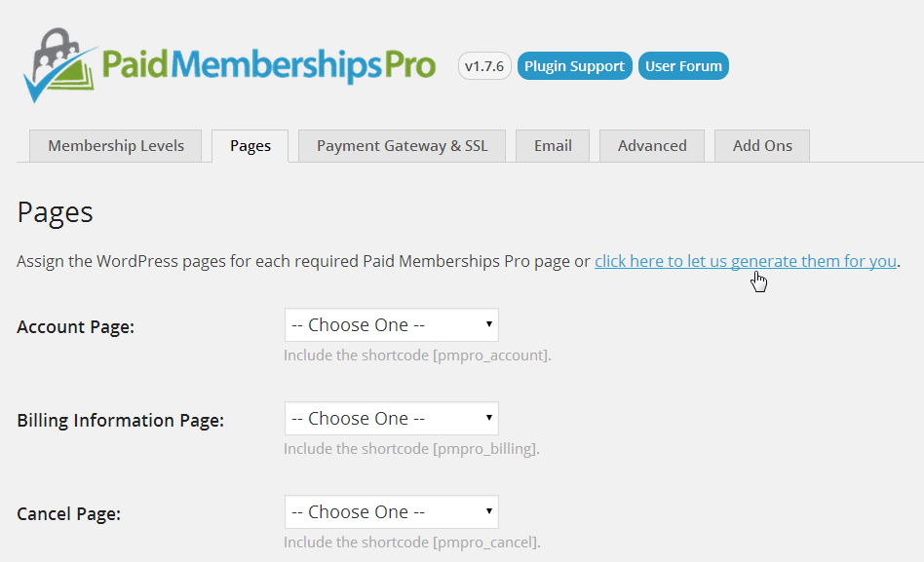The width and height of the screenshot is (924, 562).
Task: Click the v1.7.6 version badge
Action: click(484, 65)
